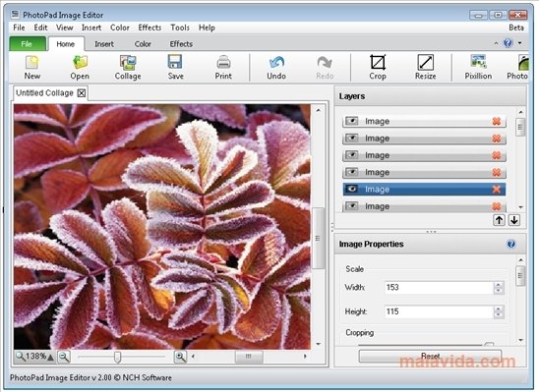This screenshot has height=392, width=539.
Task: Open the Insert menu in the menu bar
Action: pos(91,28)
